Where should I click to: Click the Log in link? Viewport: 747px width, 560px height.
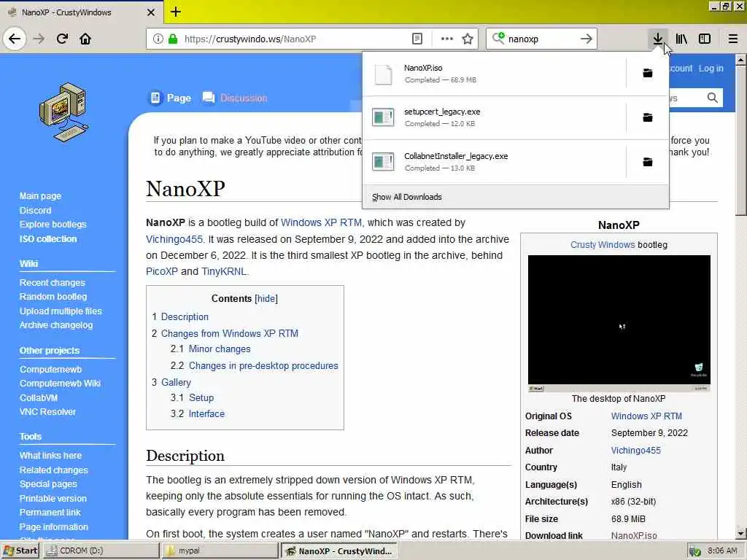tap(711, 69)
